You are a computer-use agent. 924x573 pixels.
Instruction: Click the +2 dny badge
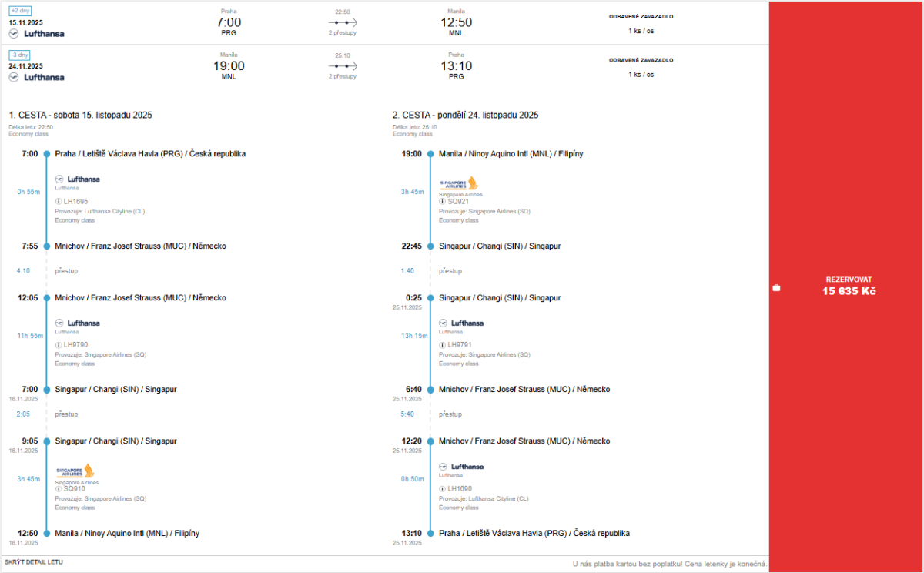pos(19,11)
